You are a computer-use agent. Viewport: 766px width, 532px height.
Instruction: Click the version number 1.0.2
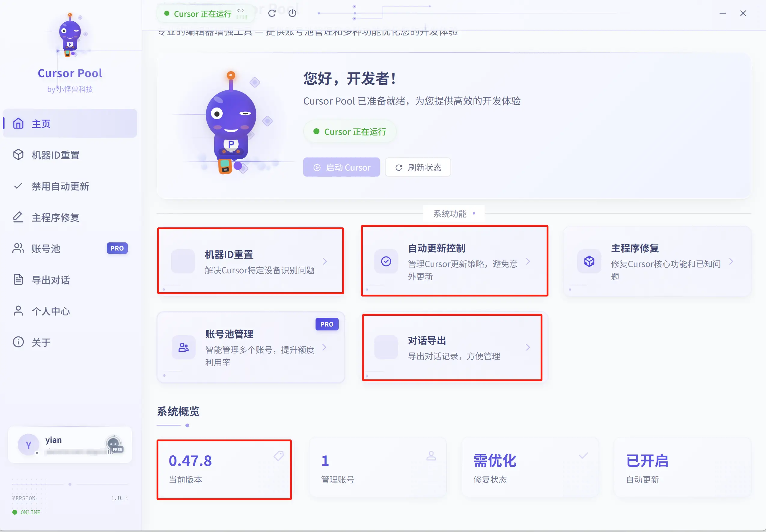click(x=119, y=498)
